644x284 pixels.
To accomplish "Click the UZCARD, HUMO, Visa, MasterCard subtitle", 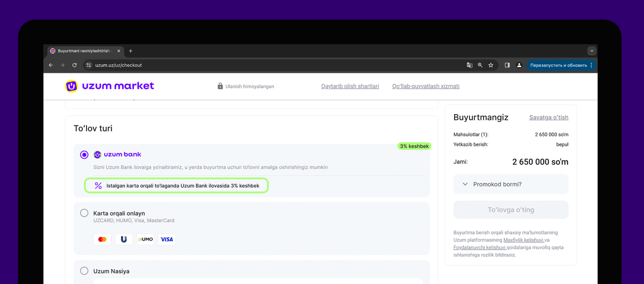I will (134, 221).
